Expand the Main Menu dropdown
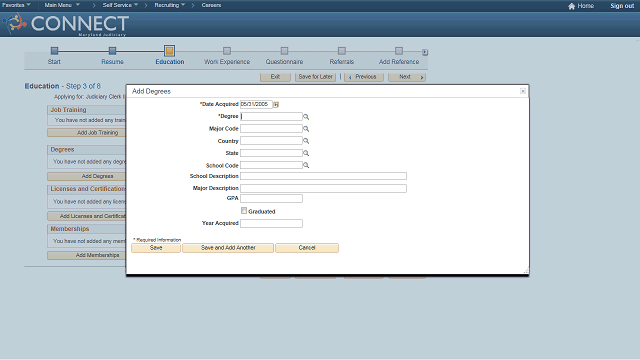This screenshot has height=360, width=640. [62, 5]
